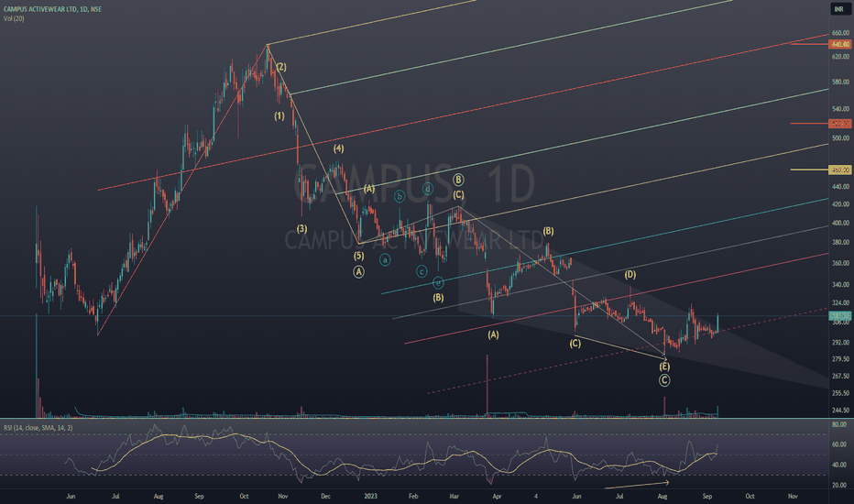Click 255.50 on the price axis

click(840, 393)
